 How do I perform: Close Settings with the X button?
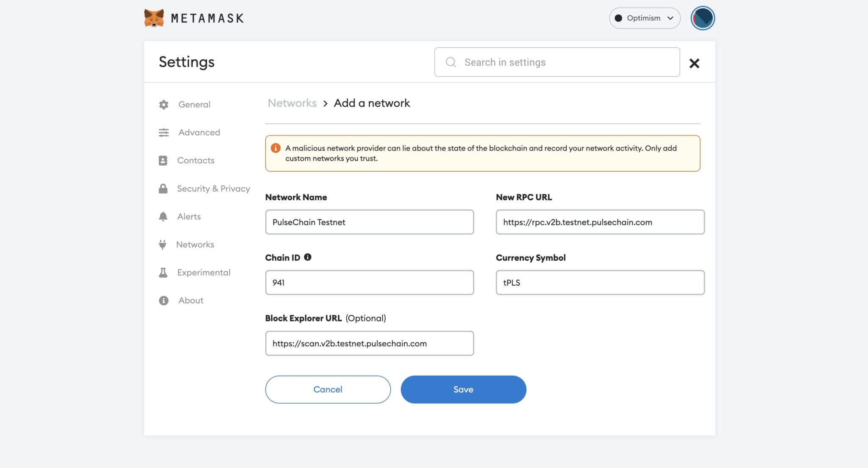[694, 63]
